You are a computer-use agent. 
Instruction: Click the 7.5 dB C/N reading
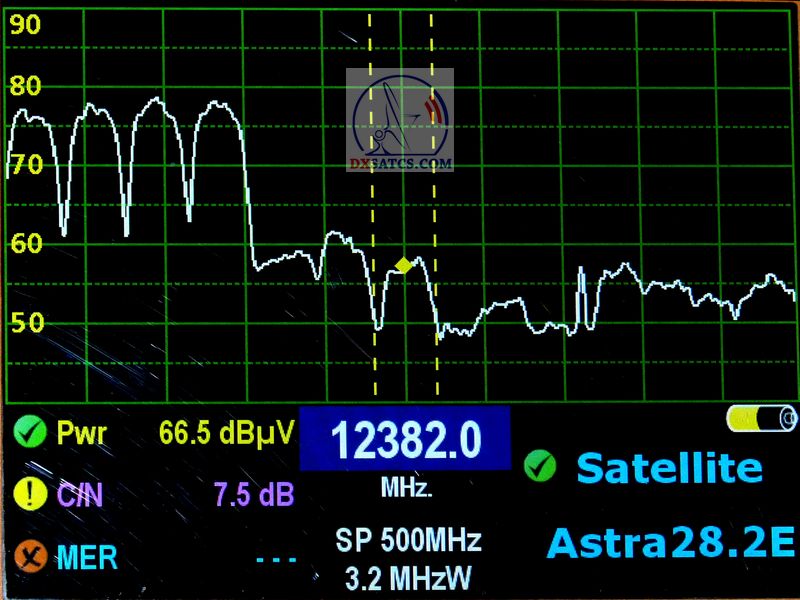(253, 494)
